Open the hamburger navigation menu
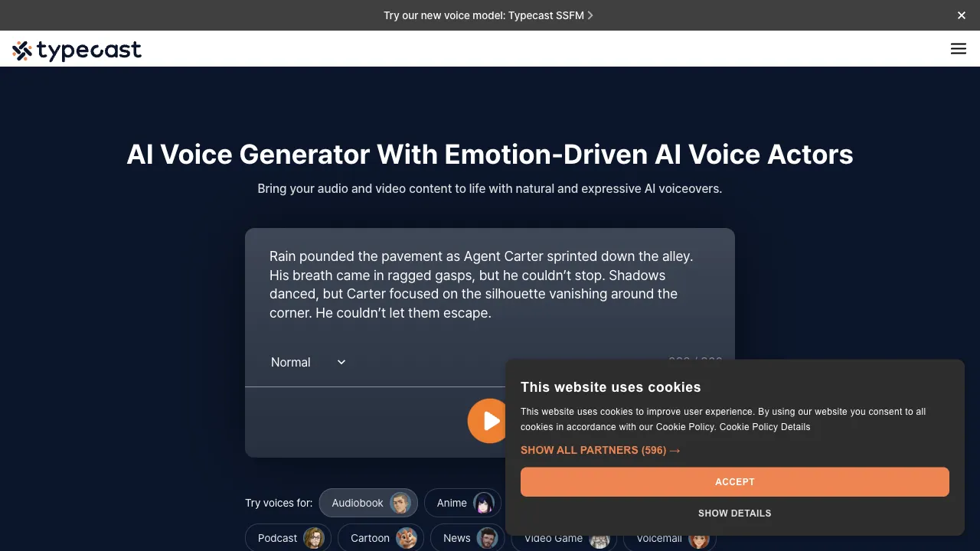 pos(959,48)
